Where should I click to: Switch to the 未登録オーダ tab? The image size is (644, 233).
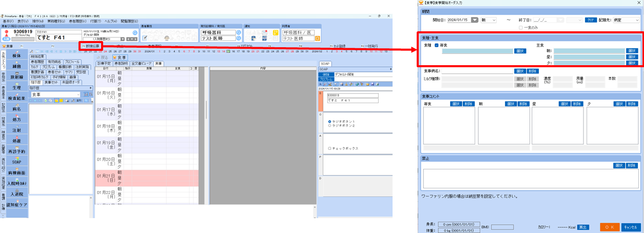70,82
